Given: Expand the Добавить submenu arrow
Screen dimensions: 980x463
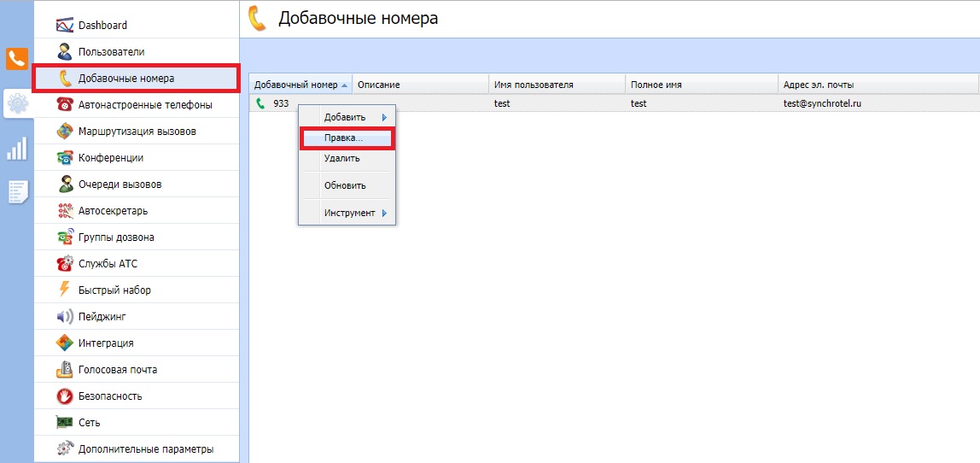Looking at the screenshot, I should click(x=384, y=117).
